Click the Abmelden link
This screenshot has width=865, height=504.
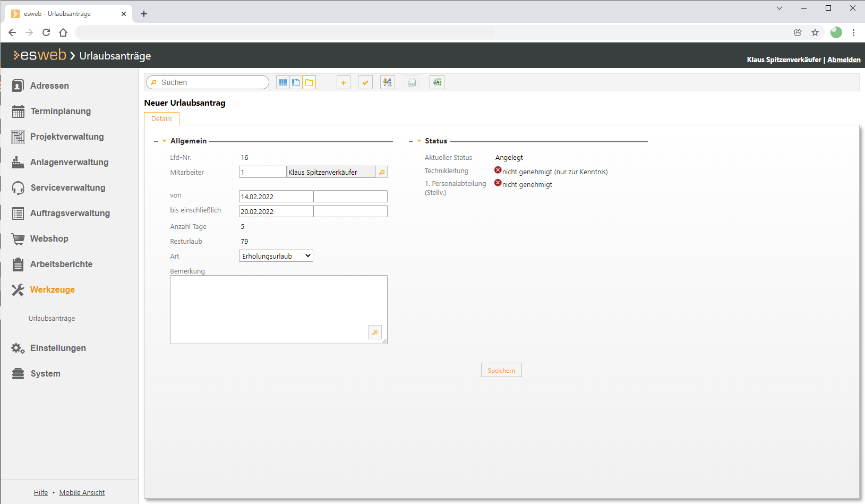[844, 59]
